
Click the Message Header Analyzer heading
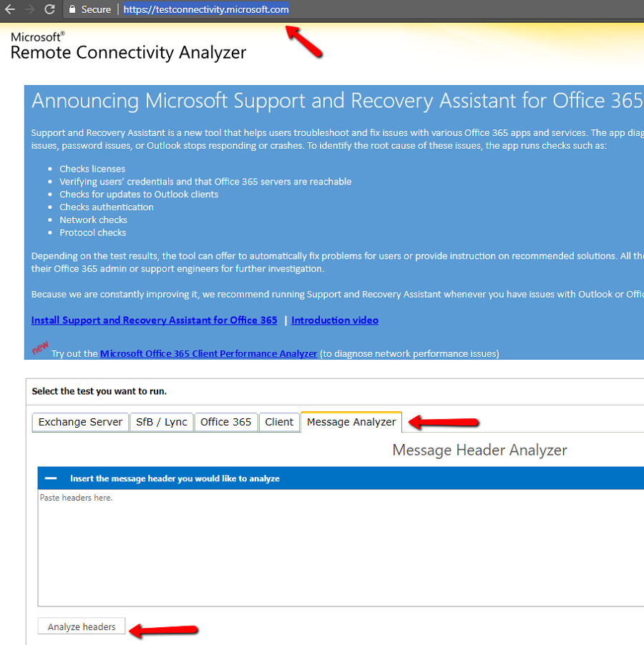click(x=479, y=450)
